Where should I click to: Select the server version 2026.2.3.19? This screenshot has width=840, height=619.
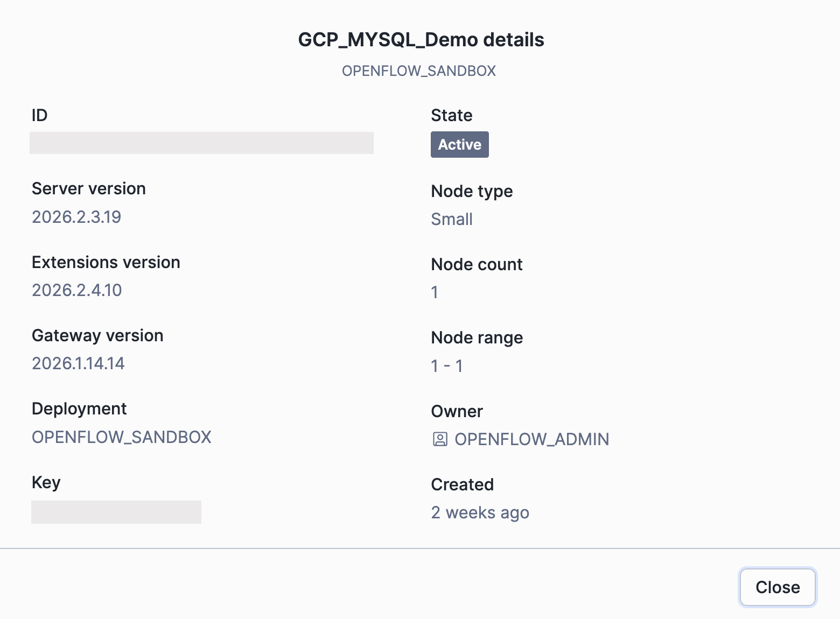point(76,217)
